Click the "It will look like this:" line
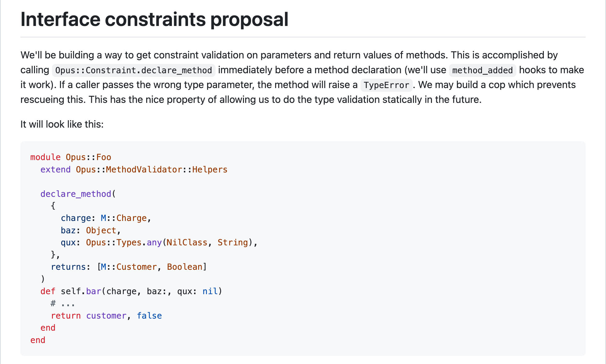 tap(62, 124)
